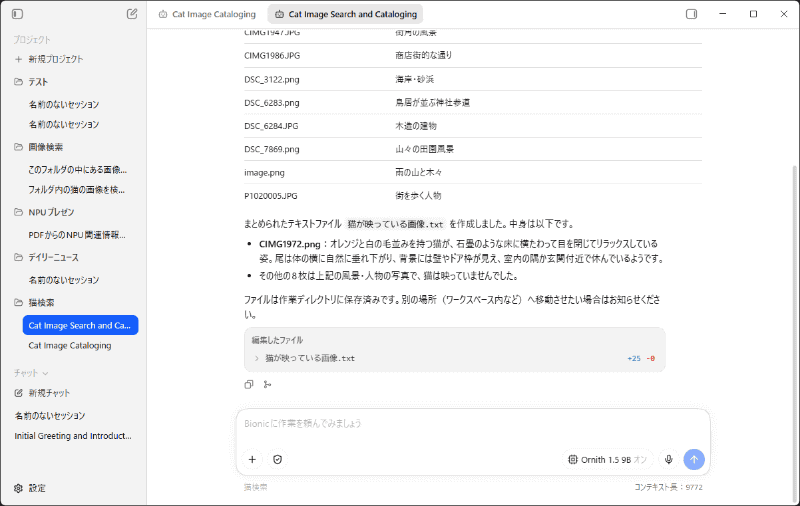Click the 猫検索 label below input
Screen dimensions: 800x506
(256, 487)
